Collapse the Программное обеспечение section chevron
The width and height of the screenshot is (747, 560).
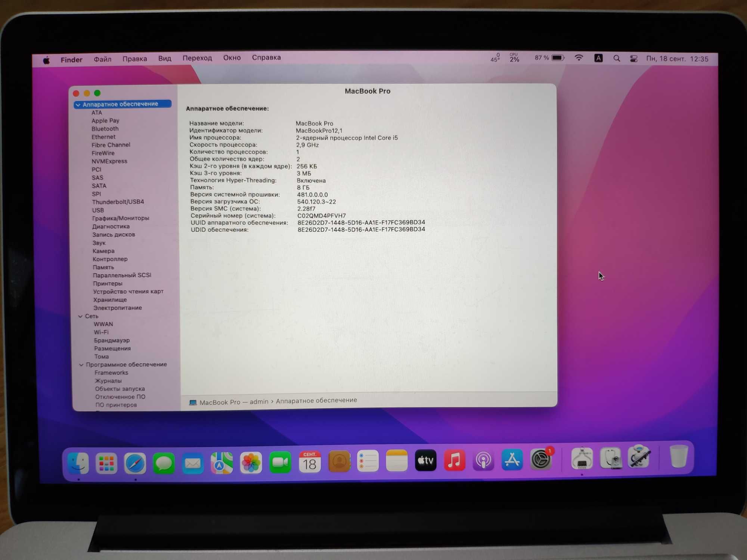pos(81,365)
